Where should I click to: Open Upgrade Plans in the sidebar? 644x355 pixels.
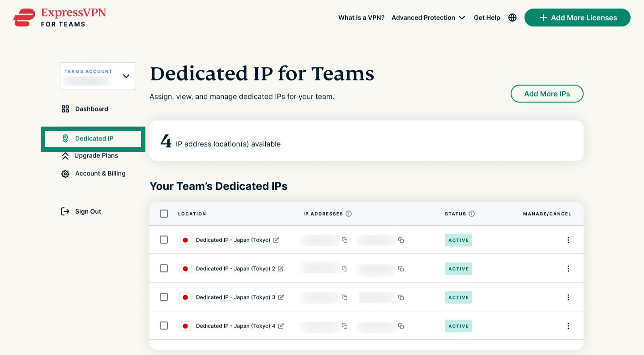(x=90, y=156)
